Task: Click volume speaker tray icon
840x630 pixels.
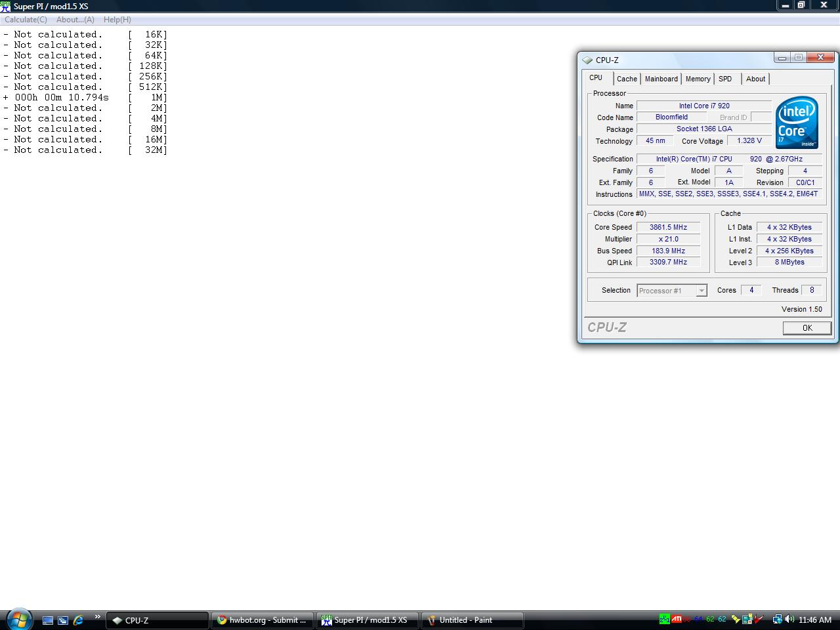Action: pyautogui.click(x=789, y=619)
